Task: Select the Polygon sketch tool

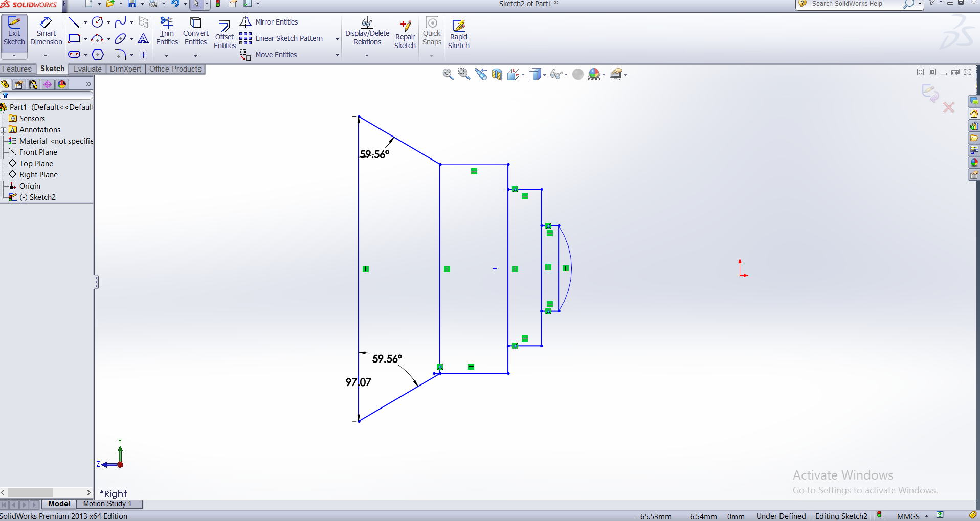Action: tap(98, 55)
